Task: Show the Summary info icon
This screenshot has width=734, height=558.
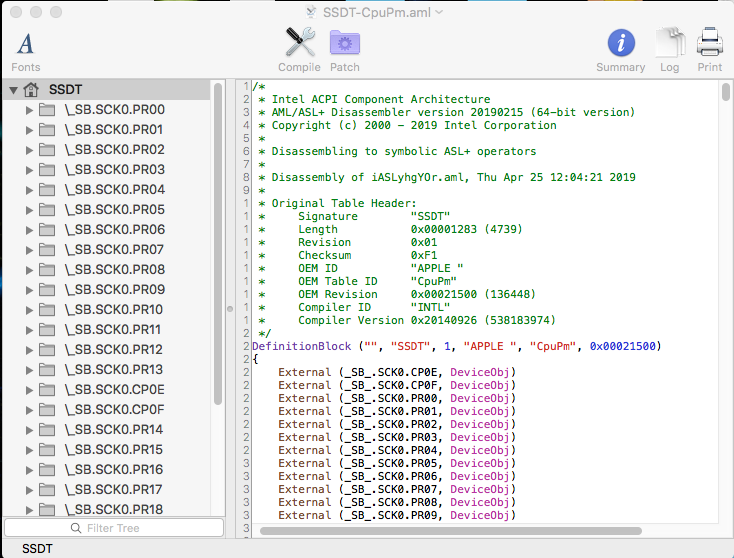Action: [x=621, y=43]
